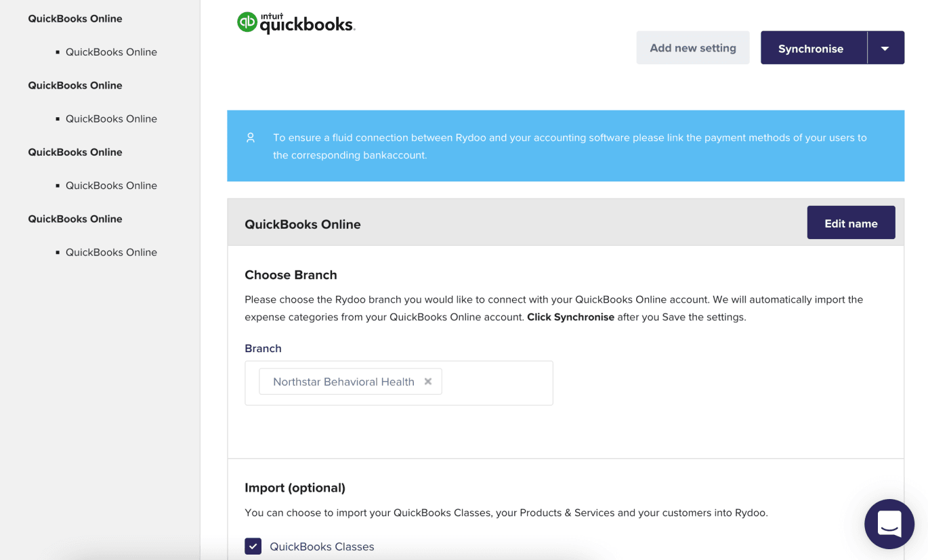Open the second bulleted QuickBooks Online sub-item
Viewport: 928px width, 560px height.
point(111,119)
